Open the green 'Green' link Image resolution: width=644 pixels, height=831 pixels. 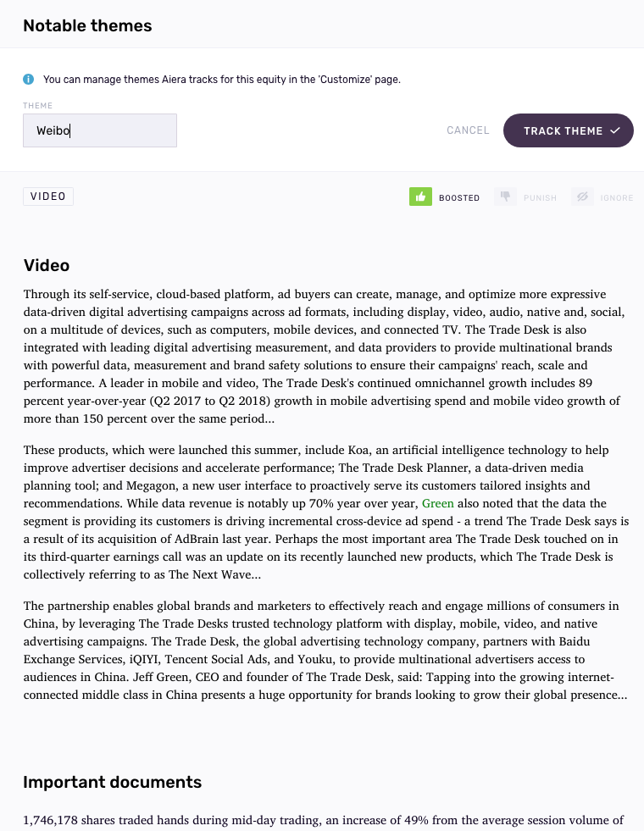[438, 503]
